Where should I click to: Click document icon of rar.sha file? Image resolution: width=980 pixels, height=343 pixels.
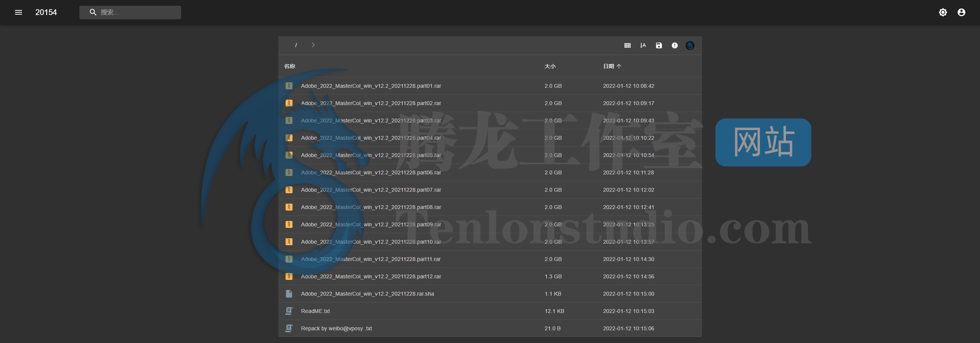289,294
